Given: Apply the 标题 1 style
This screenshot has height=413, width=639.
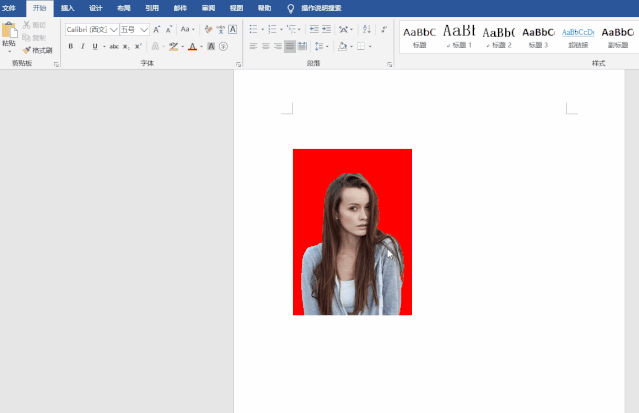Looking at the screenshot, I should click(x=458, y=36).
